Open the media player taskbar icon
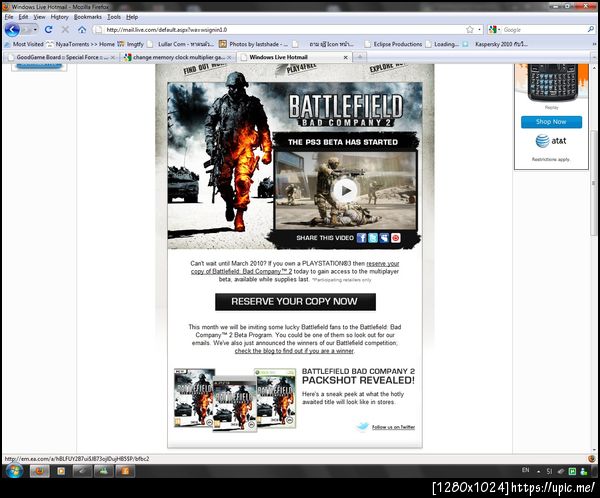Image resolution: width=600 pixels, height=498 pixels. coord(61,471)
